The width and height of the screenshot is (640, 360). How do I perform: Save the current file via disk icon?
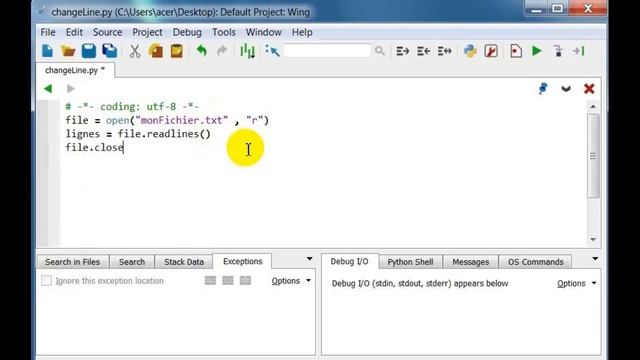pyautogui.click(x=89, y=51)
